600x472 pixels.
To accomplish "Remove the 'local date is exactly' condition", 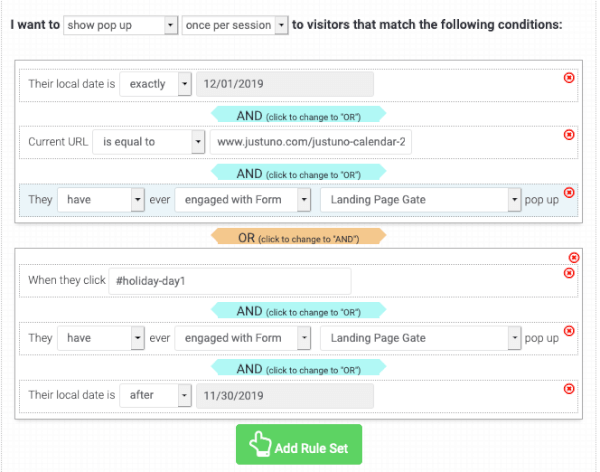I will (x=569, y=78).
